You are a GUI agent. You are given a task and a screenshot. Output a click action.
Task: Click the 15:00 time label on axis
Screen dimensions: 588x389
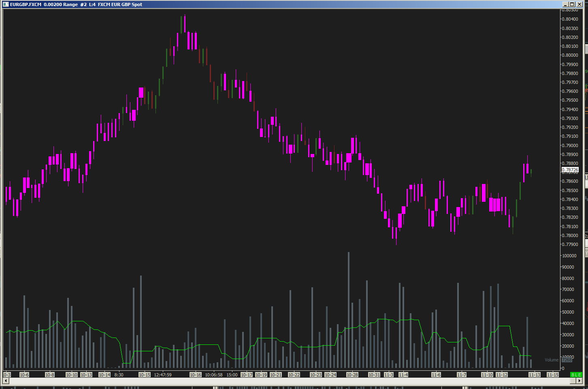click(232, 375)
